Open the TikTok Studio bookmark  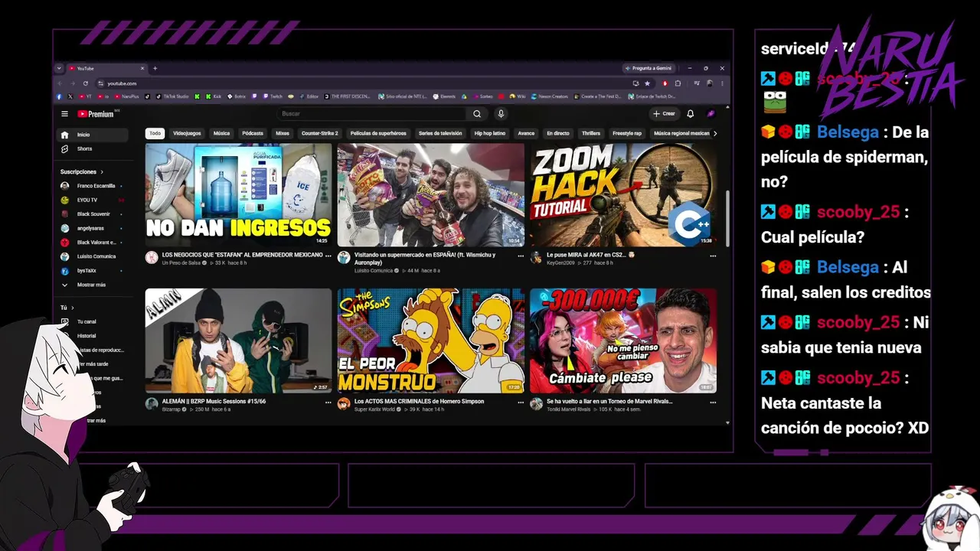coord(172,96)
